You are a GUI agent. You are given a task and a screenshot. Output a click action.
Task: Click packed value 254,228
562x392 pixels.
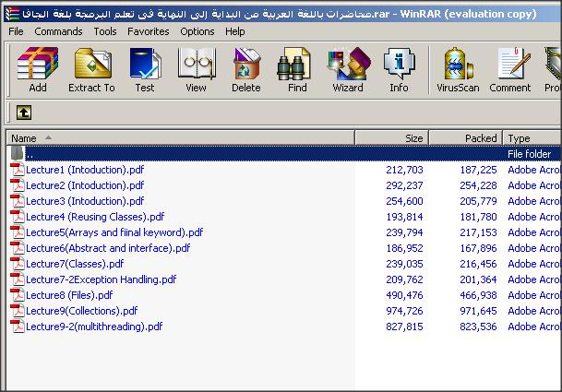pos(479,185)
